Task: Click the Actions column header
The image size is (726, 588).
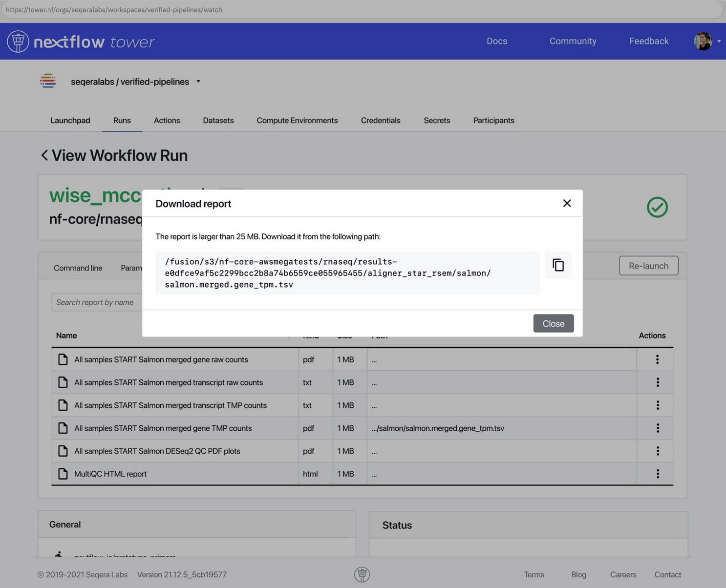Action: point(652,336)
